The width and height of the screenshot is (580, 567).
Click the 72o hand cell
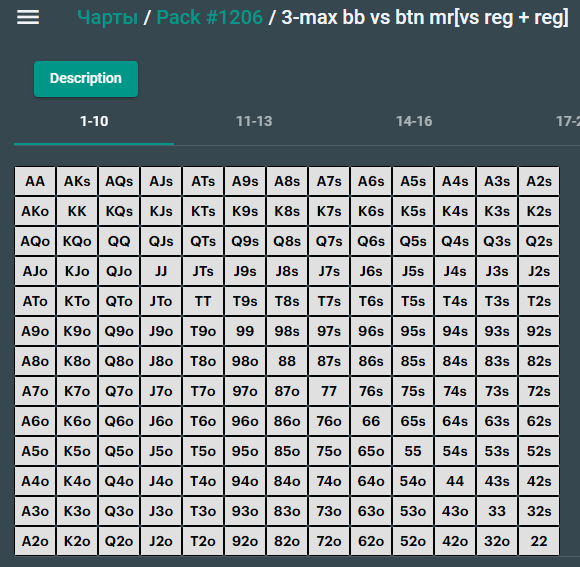pyautogui.click(x=329, y=541)
